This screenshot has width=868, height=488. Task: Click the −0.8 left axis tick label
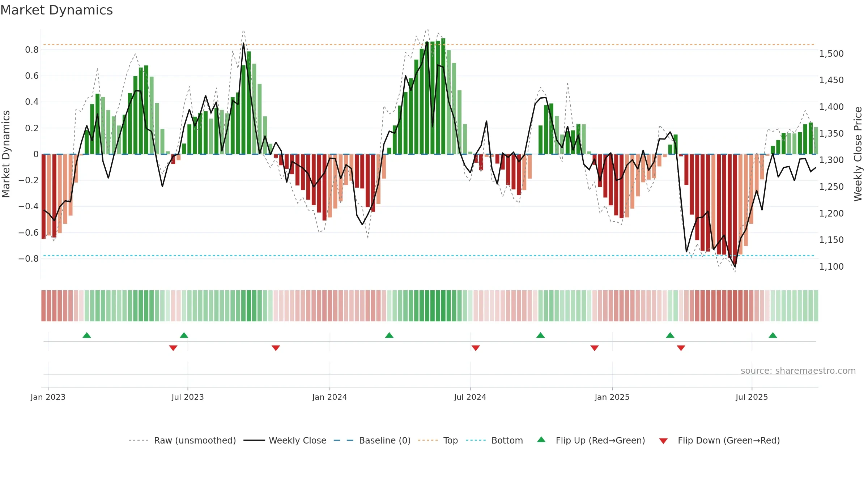[x=29, y=258]
